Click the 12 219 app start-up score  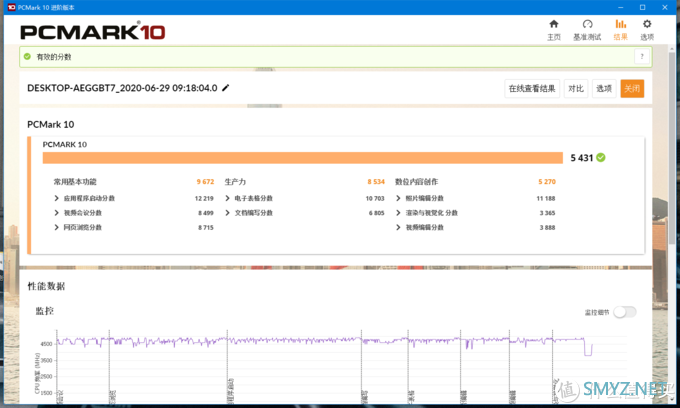[204, 199]
